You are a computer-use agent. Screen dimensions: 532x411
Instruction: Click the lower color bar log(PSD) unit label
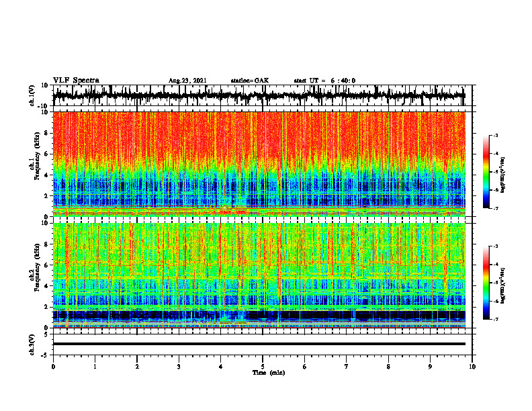coord(502,285)
